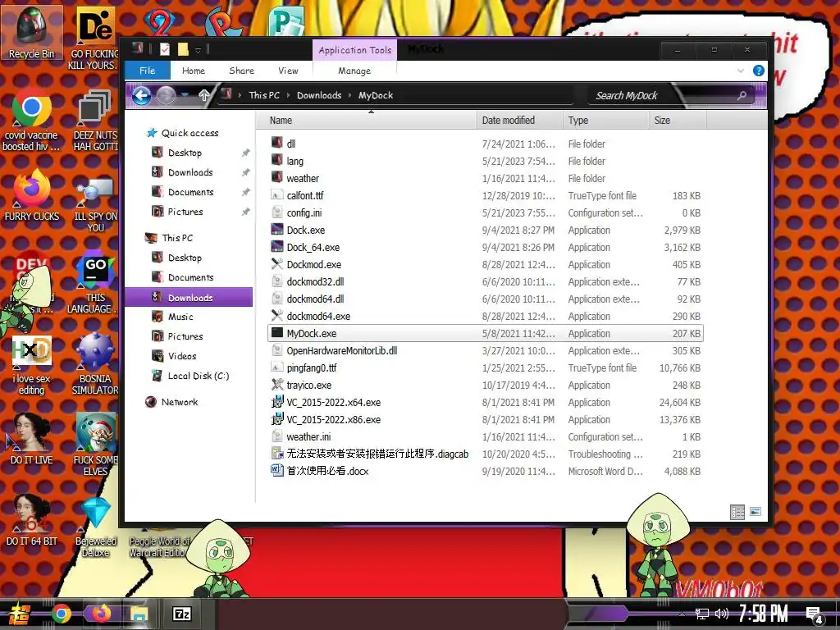Screen dimensions: 840x630
Task: Open the Manage ribbon tab
Action: (x=354, y=71)
